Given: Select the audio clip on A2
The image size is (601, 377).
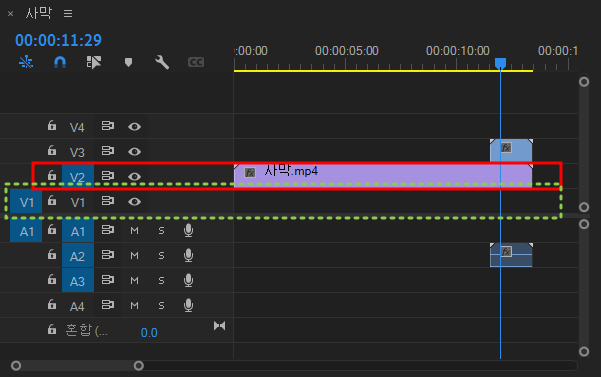Looking at the screenshot, I should tap(511, 255).
